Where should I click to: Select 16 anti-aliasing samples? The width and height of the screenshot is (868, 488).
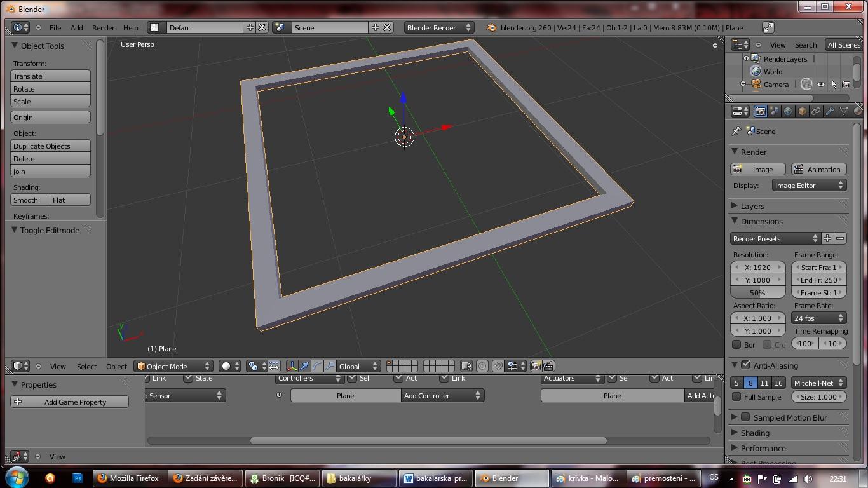click(778, 383)
